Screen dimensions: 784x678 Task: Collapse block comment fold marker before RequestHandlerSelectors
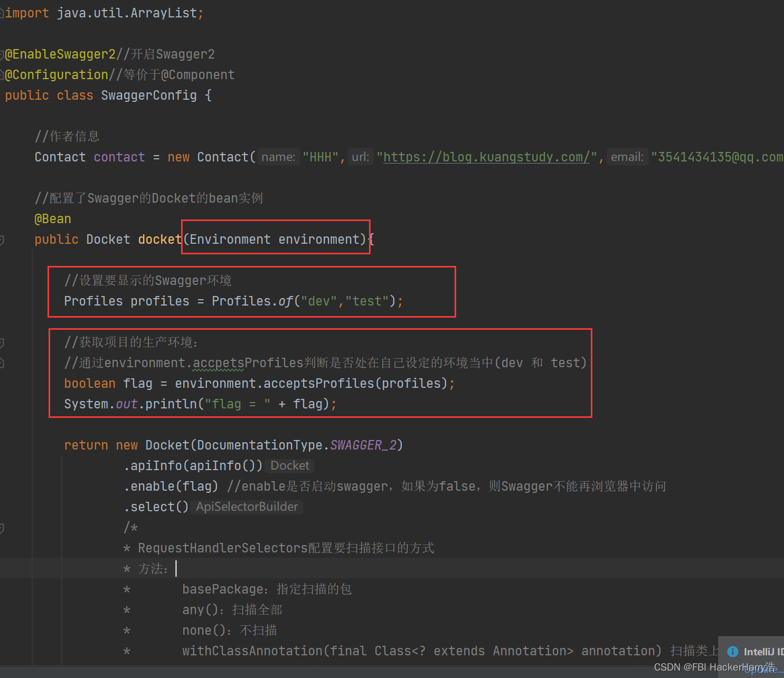2,528
